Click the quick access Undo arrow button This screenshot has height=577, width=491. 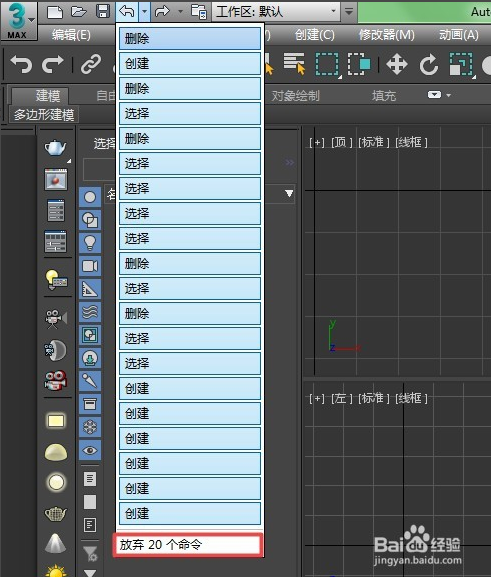coord(127,11)
